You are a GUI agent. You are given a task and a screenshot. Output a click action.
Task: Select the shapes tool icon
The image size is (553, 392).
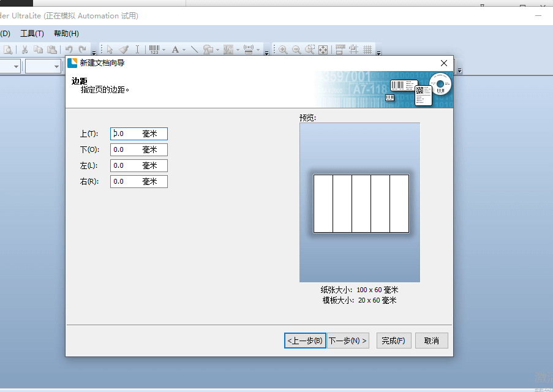(x=208, y=50)
